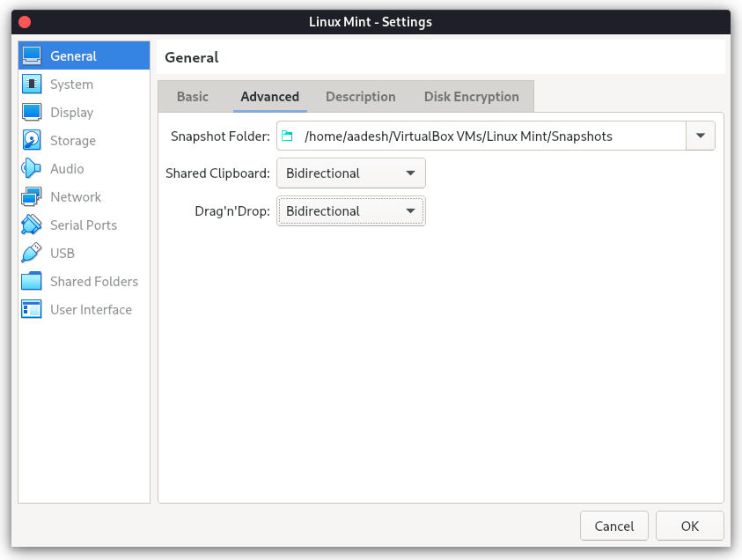The image size is (742, 560).
Task: Confirm settings with the OK button
Action: 690,526
